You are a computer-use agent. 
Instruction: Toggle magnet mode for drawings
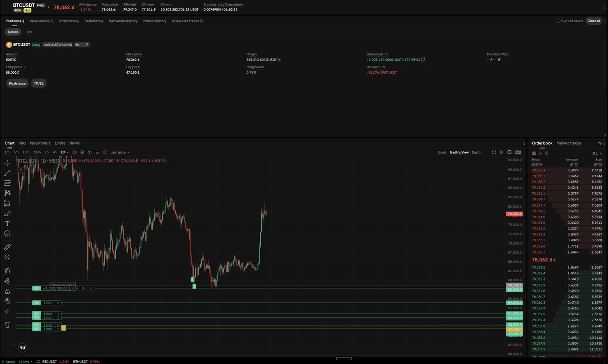coord(7,271)
